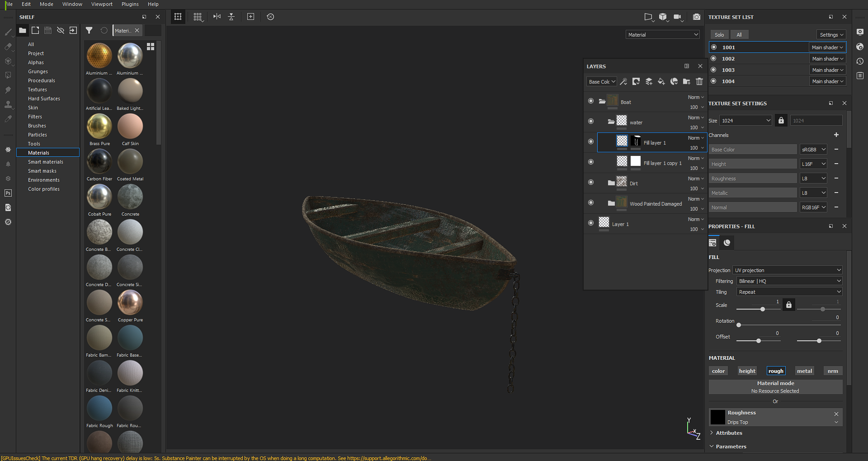The height and width of the screenshot is (461, 868).
Task: Open the Tiling Repeat dropdown
Action: tap(789, 292)
